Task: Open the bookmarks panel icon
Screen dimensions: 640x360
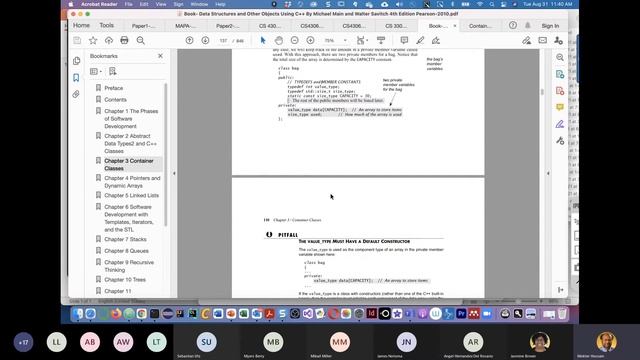Action: [x=76, y=78]
